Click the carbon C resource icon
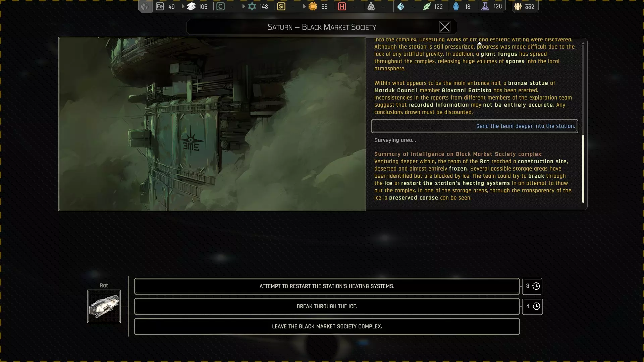This screenshot has height=362, width=644. tap(220, 6)
